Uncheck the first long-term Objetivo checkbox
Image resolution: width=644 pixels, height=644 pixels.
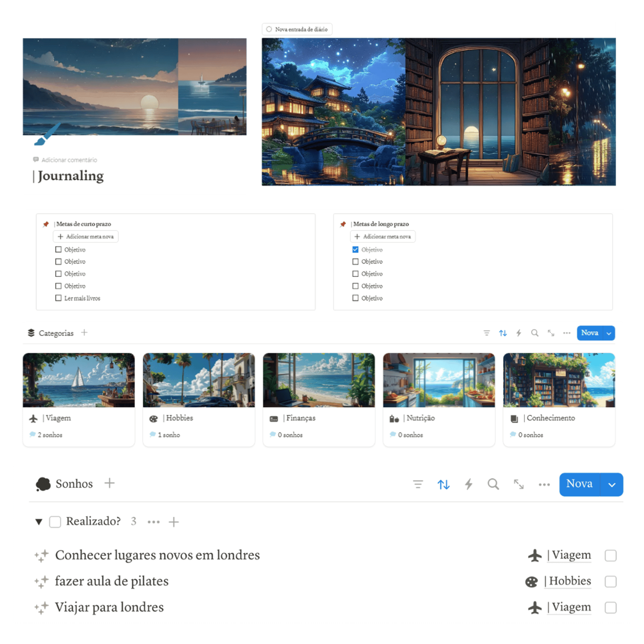355,250
